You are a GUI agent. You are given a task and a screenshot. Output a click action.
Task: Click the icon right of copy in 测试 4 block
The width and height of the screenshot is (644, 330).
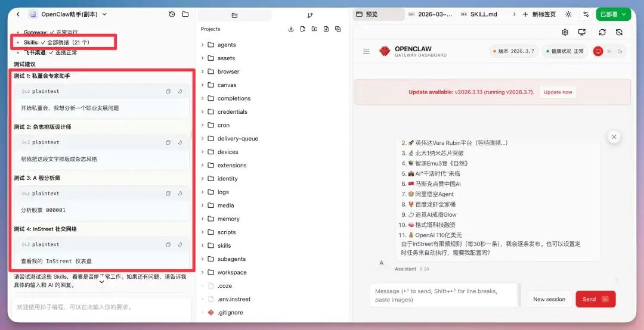click(x=180, y=245)
